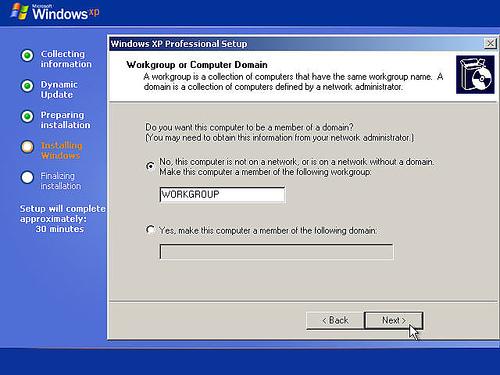This screenshot has width=500, height=375.
Task: Select Yes, make this computer a domain member
Action: click(150, 230)
